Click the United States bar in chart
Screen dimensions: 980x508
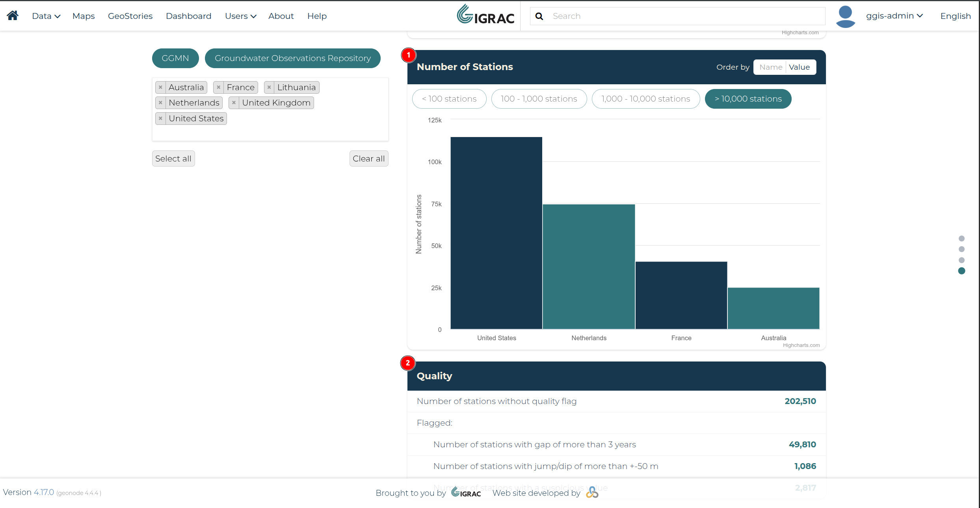coord(497,233)
